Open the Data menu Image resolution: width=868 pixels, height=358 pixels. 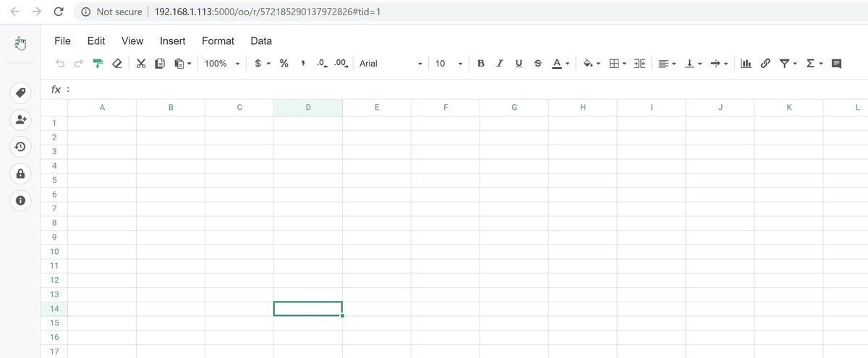(261, 41)
